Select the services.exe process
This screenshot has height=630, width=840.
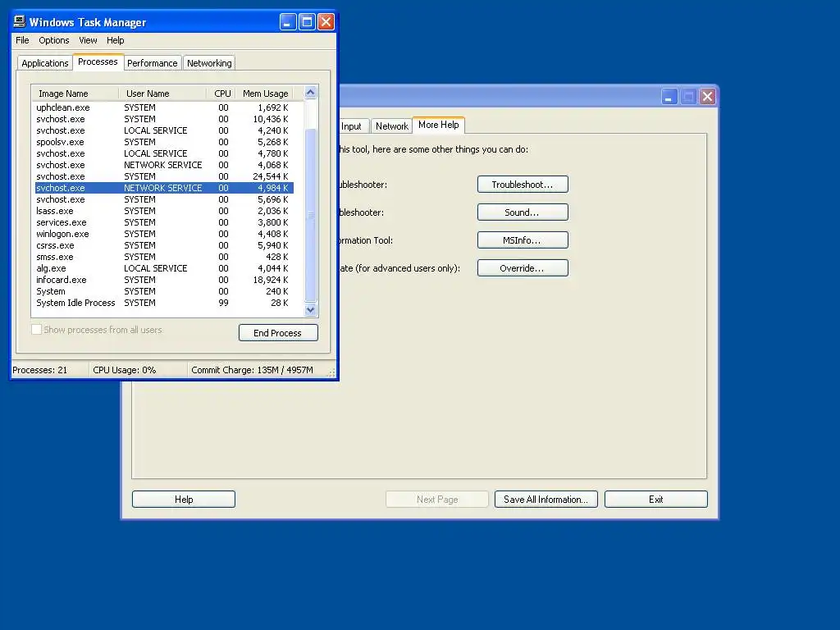(164, 222)
